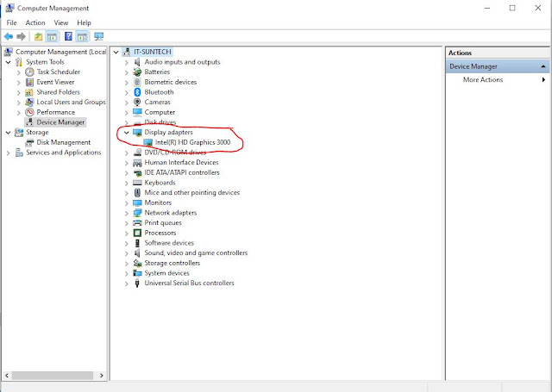Click the Cameras webcam icon

pos(137,102)
